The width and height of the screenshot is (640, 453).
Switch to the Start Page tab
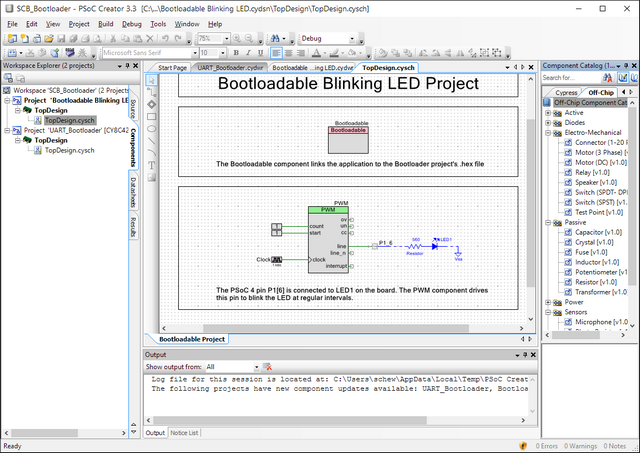pyautogui.click(x=172, y=68)
